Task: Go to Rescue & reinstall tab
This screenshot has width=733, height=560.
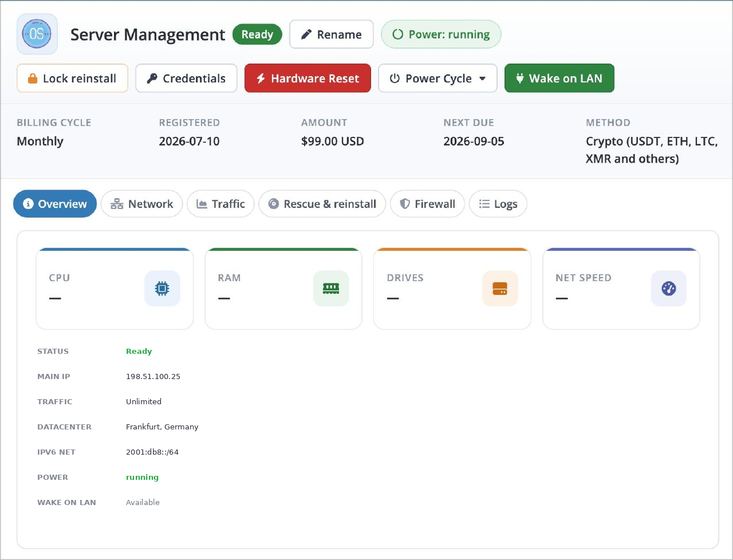Action: pos(322,204)
